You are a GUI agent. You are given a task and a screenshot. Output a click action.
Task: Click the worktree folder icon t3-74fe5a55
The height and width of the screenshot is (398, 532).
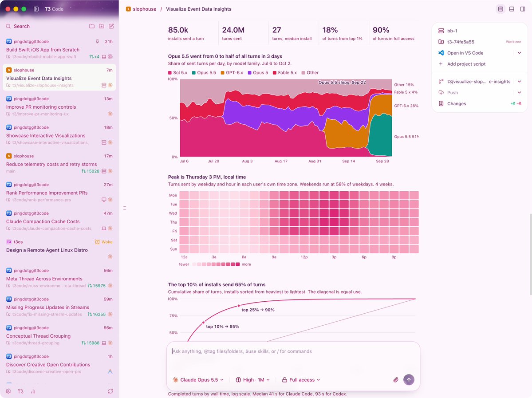441,42
